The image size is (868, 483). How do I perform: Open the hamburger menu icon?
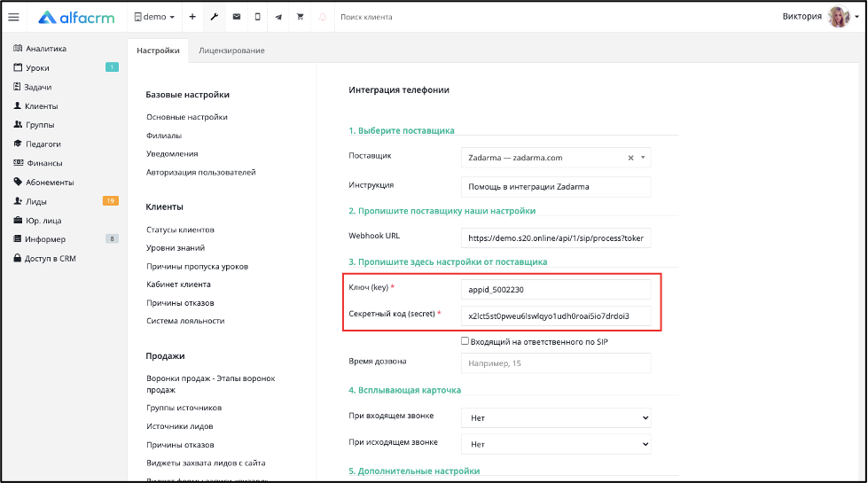click(14, 17)
